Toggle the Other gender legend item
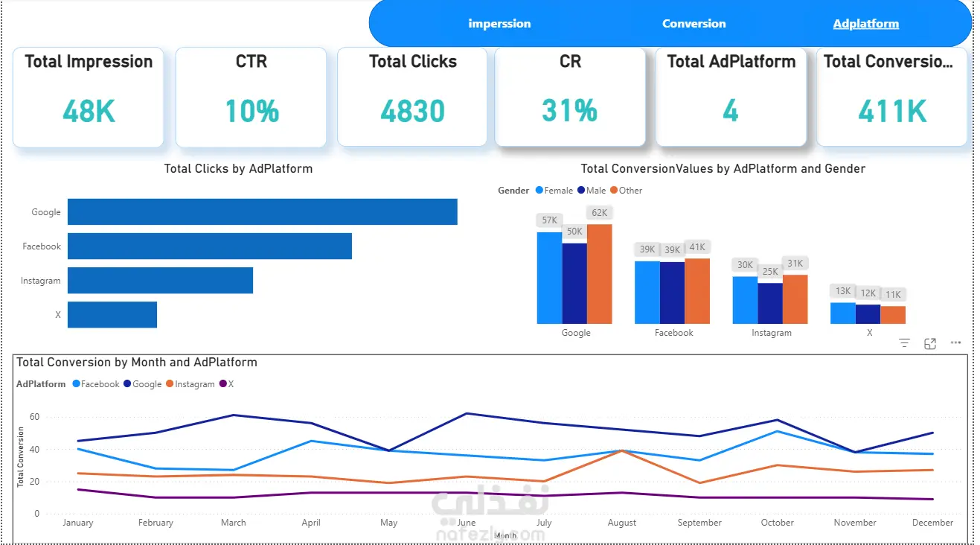The image size is (980, 545). pyautogui.click(x=626, y=191)
